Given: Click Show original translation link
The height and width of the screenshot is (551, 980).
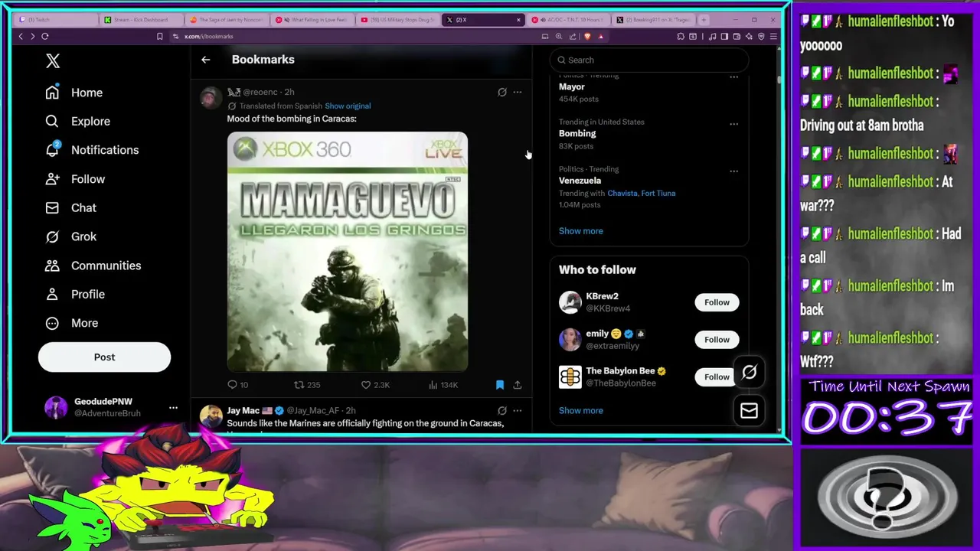Looking at the screenshot, I should pos(348,106).
